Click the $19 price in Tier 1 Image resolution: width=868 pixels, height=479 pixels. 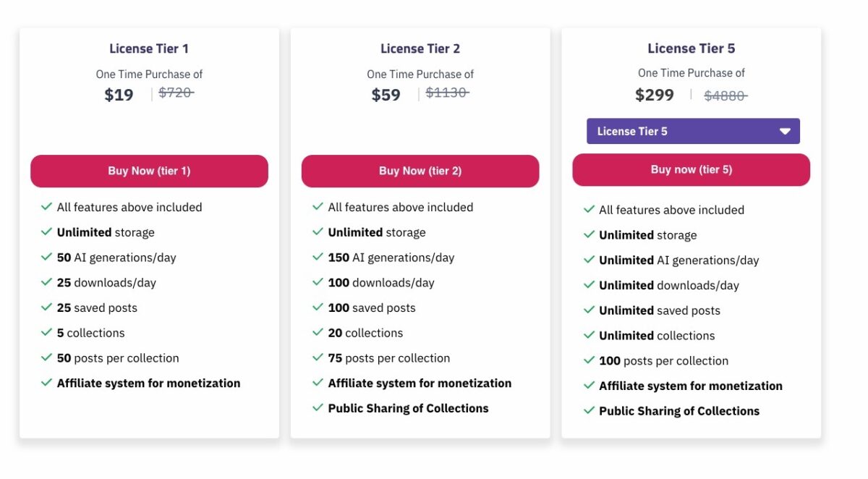pos(119,95)
